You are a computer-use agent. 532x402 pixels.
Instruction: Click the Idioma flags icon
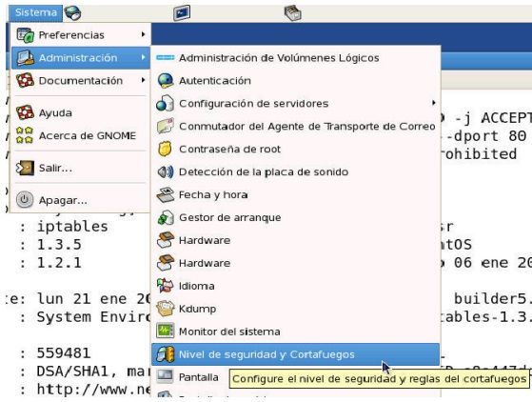click(x=166, y=286)
